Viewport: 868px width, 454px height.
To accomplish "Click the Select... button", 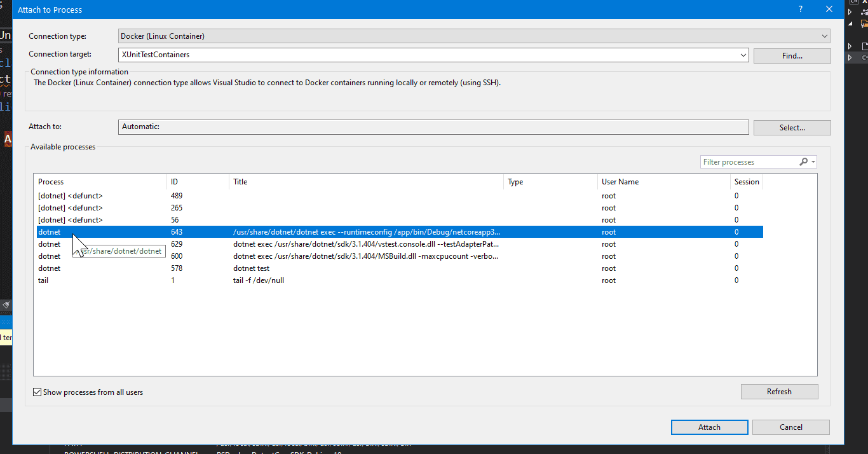I will [x=792, y=128].
